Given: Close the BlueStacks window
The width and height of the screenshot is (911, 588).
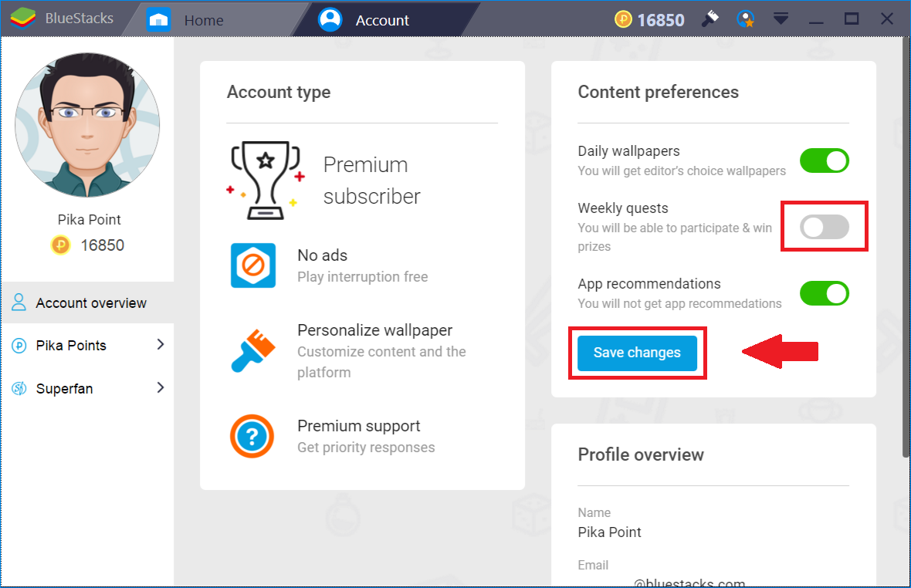Looking at the screenshot, I should (x=886, y=19).
